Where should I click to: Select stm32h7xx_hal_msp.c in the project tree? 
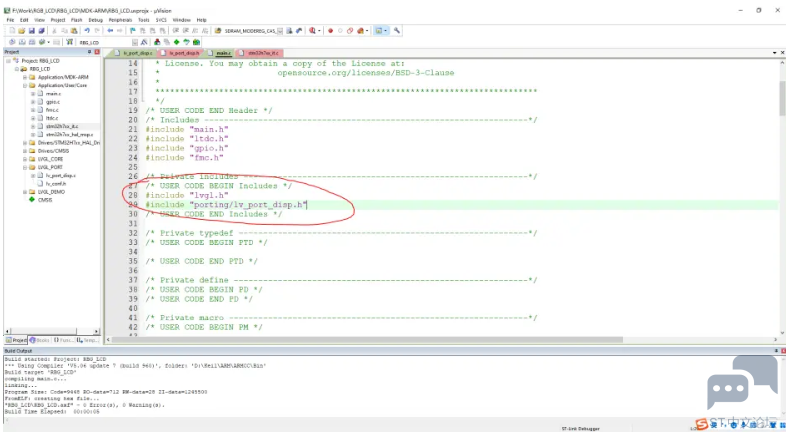pyautogui.click(x=69, y=135)
